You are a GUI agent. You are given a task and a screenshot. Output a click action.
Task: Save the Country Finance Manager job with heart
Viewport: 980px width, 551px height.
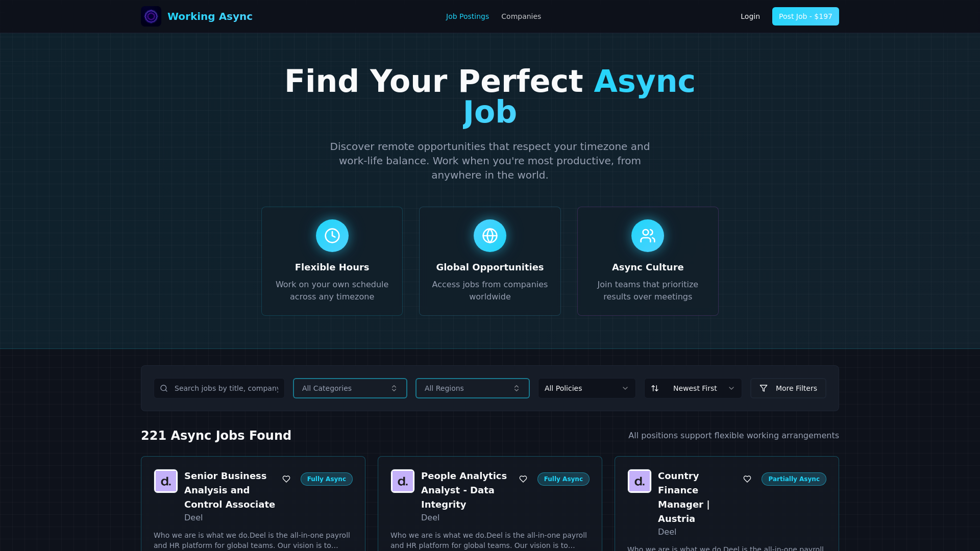747,479
